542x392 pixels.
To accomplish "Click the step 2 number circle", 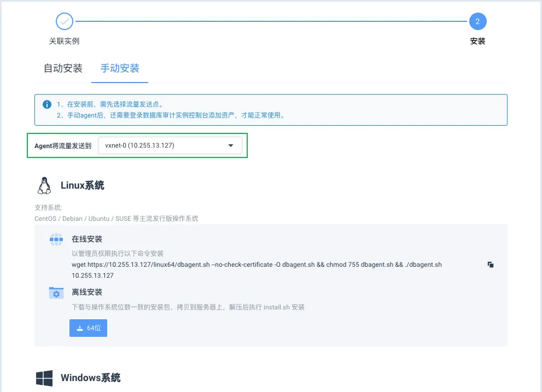I will pyautogui.click(x=477, y=22).
